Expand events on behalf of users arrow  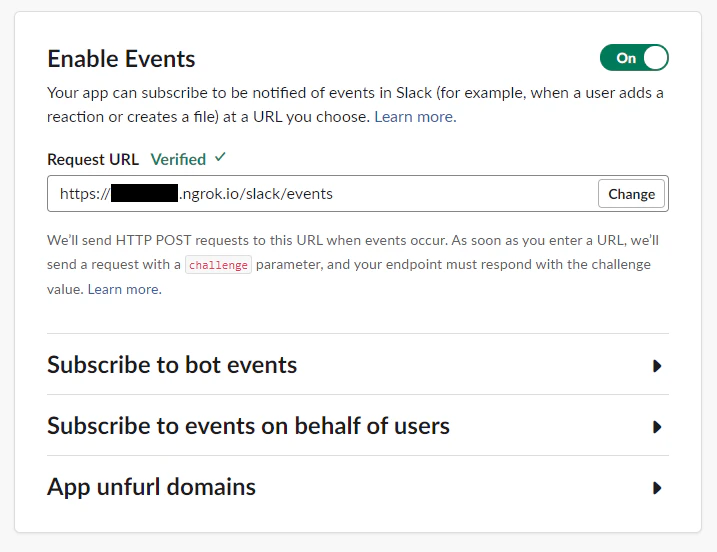[657, 427]
